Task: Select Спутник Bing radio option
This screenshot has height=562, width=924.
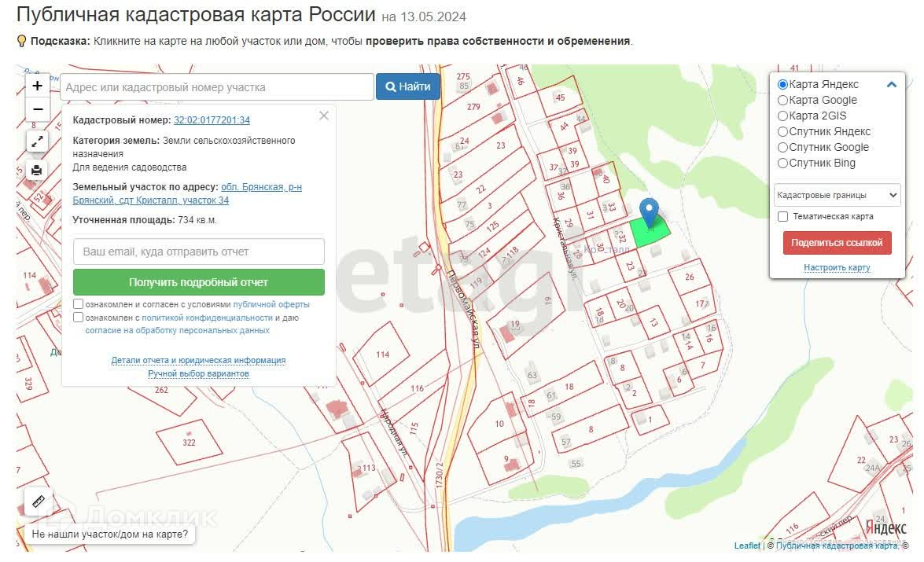Action: click(x=782, y=163)
